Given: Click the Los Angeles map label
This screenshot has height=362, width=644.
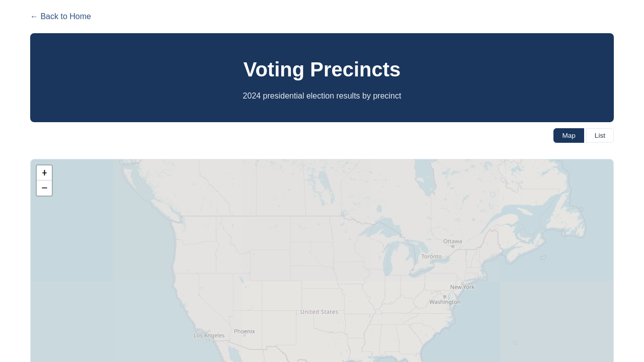Looking at the screenshot, I should pos(209,335).
